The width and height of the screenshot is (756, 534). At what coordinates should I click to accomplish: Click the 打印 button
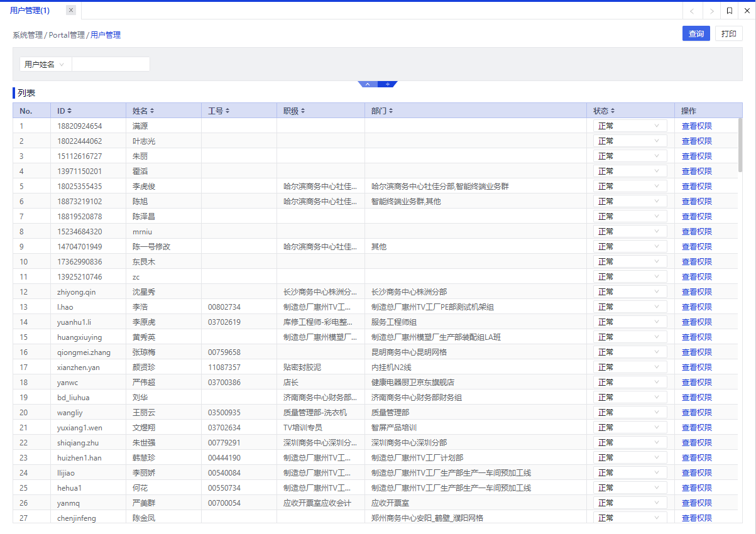click(728, 34)
